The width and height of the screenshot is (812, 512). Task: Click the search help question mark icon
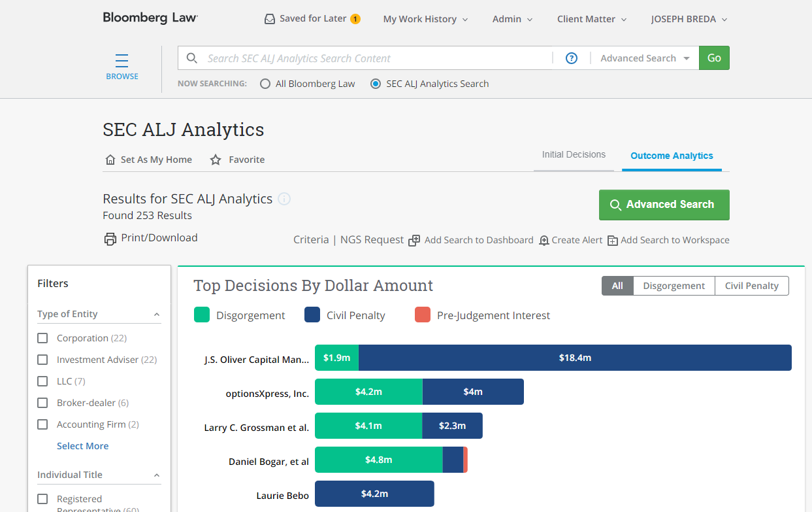pos(572,58)
